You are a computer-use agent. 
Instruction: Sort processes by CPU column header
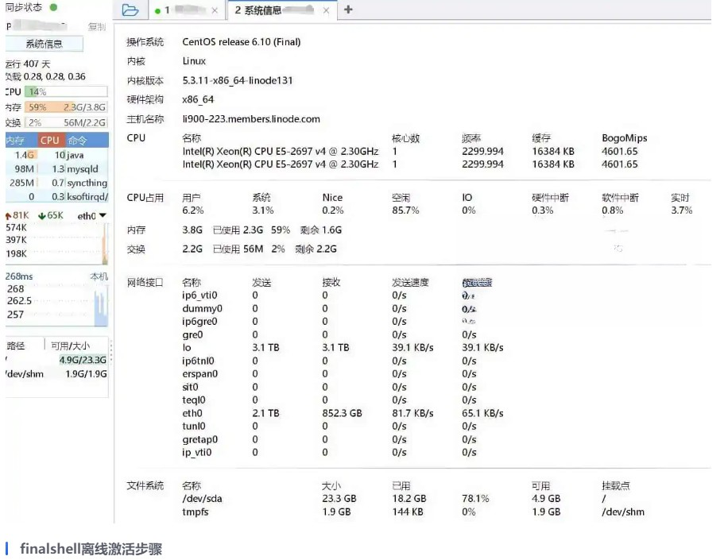[50, 140]
